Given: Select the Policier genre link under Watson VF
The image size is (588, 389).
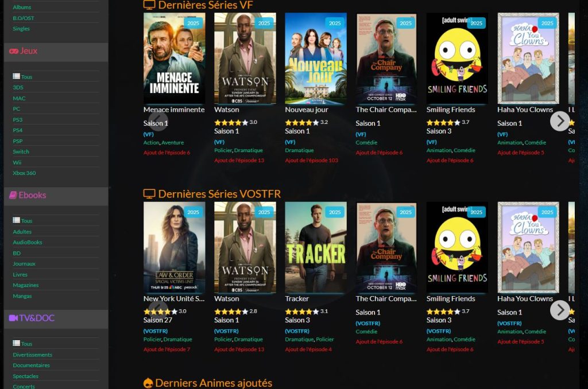Looking at the screenshot, I should [223, 150].
